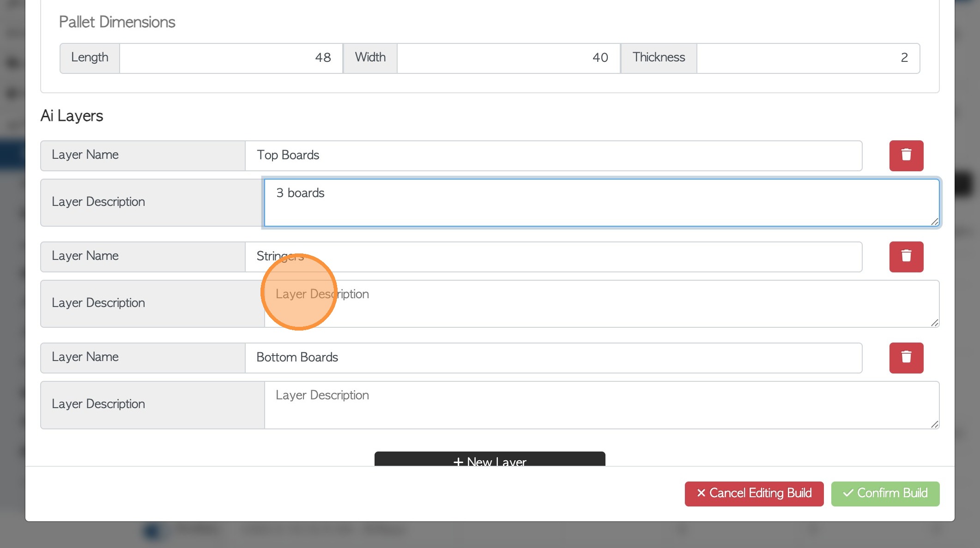980x548 pixels.
Task: Click the Top Boards layer name field
Action: click(x=553, y=156)
